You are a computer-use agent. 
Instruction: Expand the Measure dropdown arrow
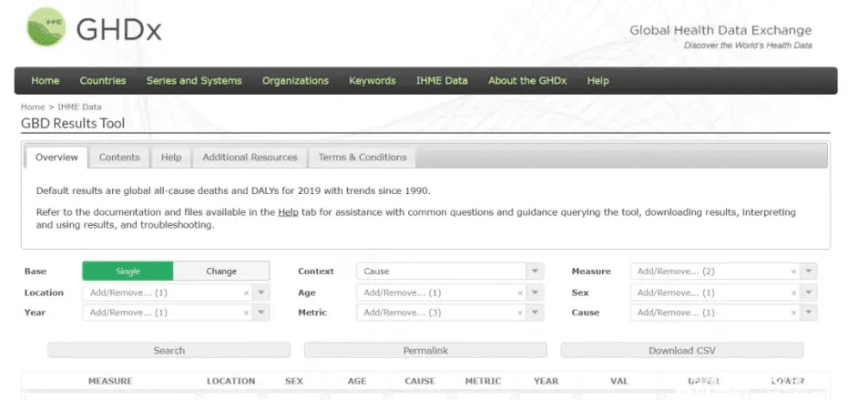click(809, 272)
